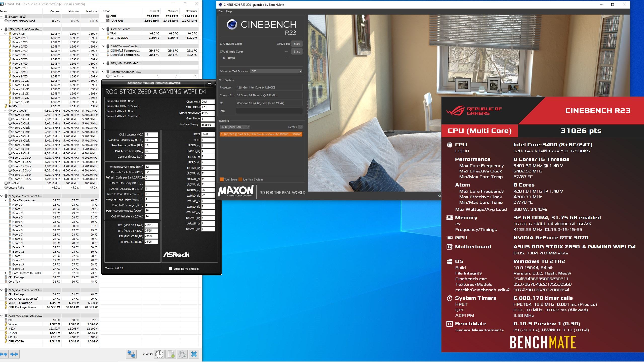
Task: Collapse the Core Temperatures tree node
Action: [x=6, y=200]
